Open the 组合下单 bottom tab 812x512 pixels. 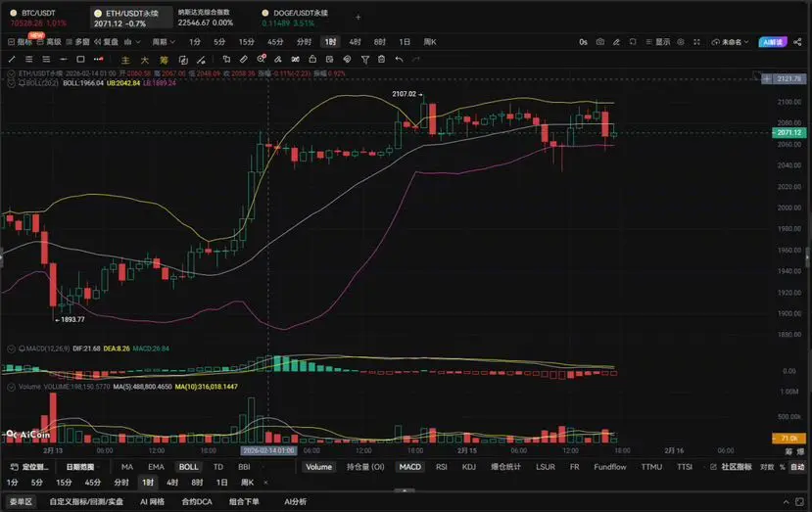tap(244, 501)
